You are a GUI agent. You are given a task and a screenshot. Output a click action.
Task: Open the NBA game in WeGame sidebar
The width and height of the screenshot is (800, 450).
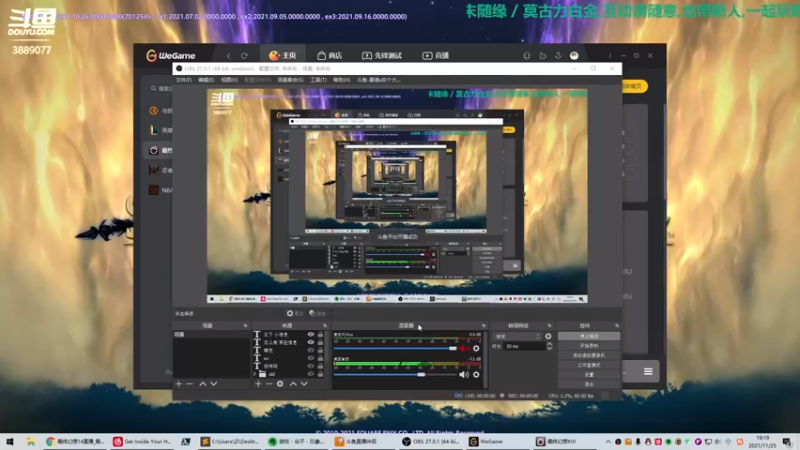pos(160,190)
